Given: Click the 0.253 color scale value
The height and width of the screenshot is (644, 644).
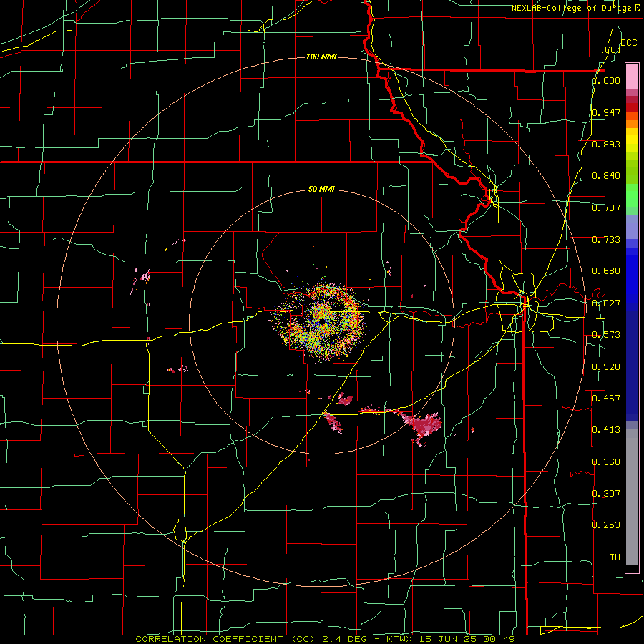Looking at the screenshot, I should pyautogui.click(x=606, y=525).
